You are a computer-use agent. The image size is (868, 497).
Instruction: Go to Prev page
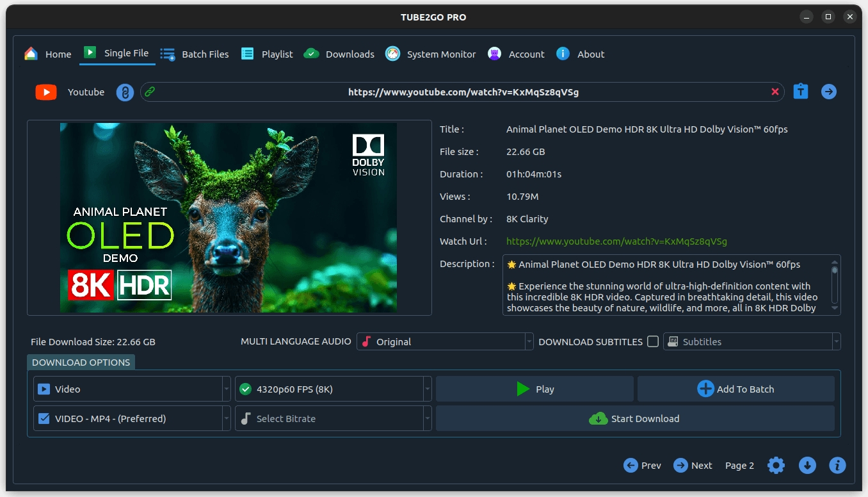pos(642,466)
